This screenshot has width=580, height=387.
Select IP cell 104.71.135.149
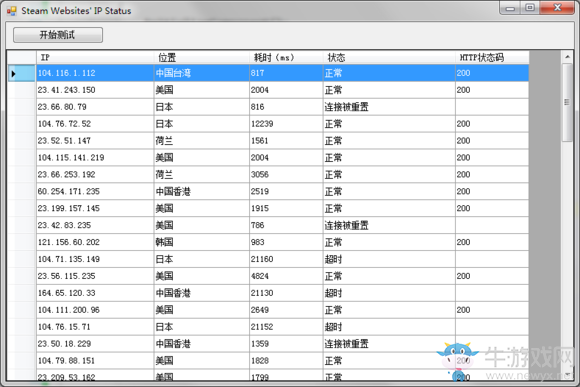(95, 259)
